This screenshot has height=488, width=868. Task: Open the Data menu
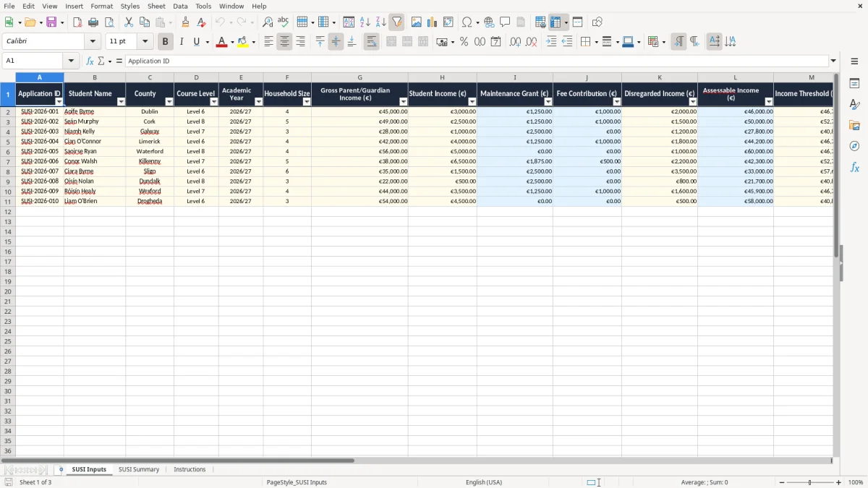click(x=181, y=6)
